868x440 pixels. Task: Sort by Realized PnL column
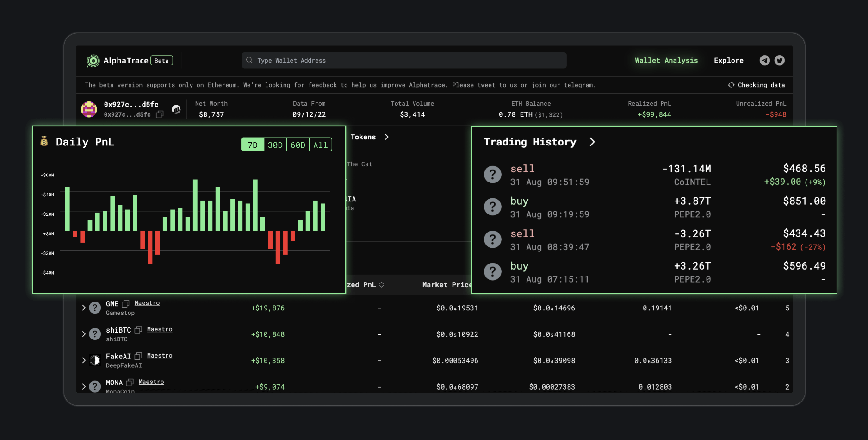click(381, 285)
